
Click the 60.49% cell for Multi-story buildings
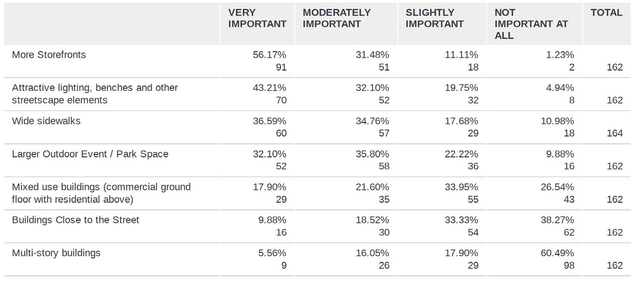[x=557, y=253]
